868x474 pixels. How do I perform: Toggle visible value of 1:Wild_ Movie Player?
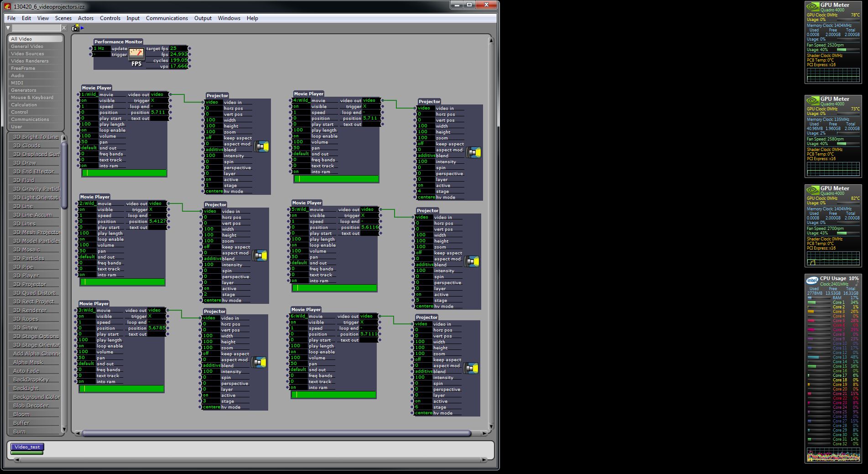(x=89, y=100)
